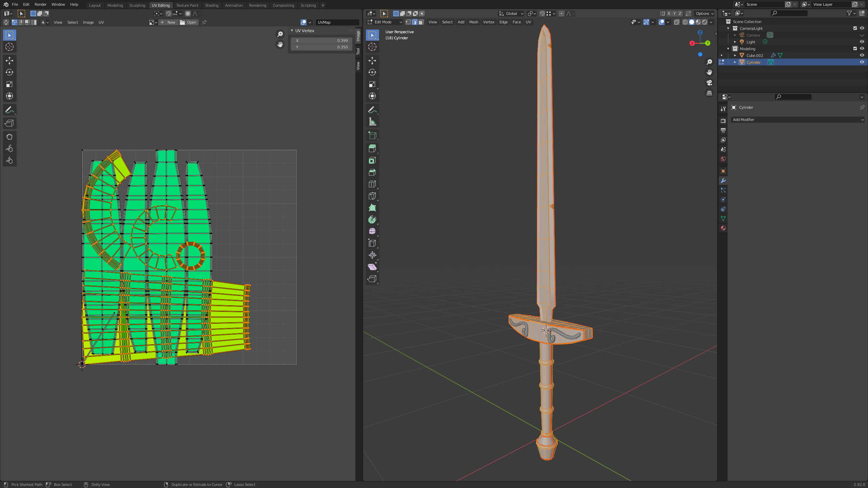868x488 pixels.
Task: Select the Spin tool icon
Action: 372,220
